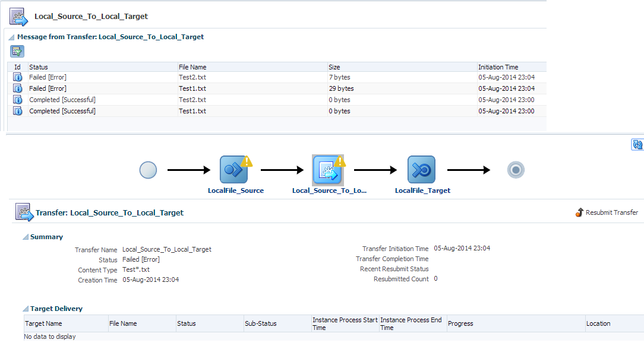
Task: Open details for the first Failed Test2.txt message
Action: [x=17, y=77]
